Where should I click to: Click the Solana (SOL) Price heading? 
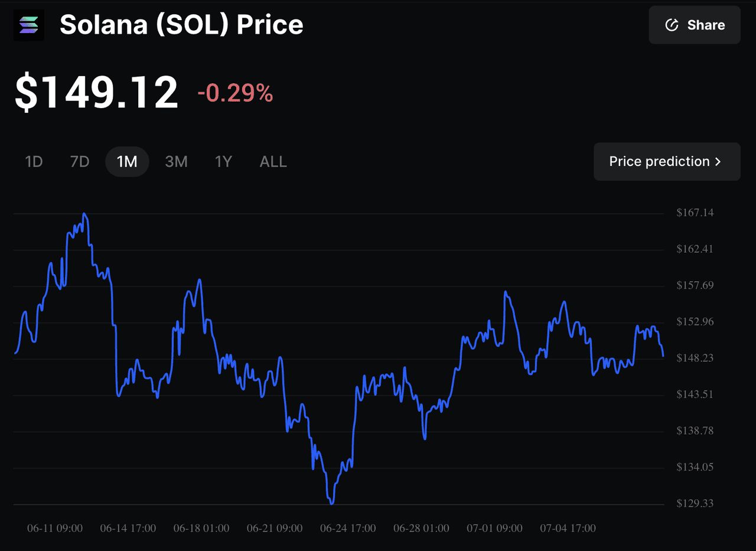(181, 25)
